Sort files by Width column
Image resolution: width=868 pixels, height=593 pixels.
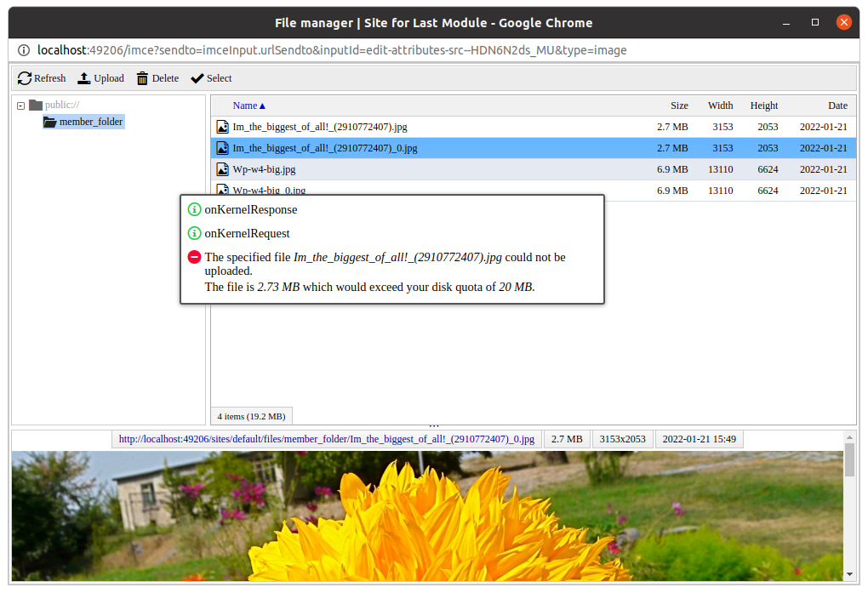pos(720,105)
